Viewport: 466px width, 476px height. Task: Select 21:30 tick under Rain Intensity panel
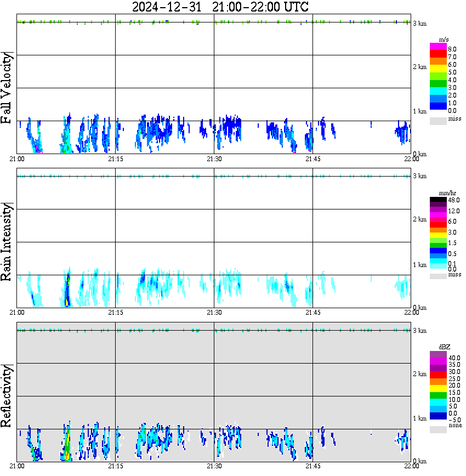214,313
